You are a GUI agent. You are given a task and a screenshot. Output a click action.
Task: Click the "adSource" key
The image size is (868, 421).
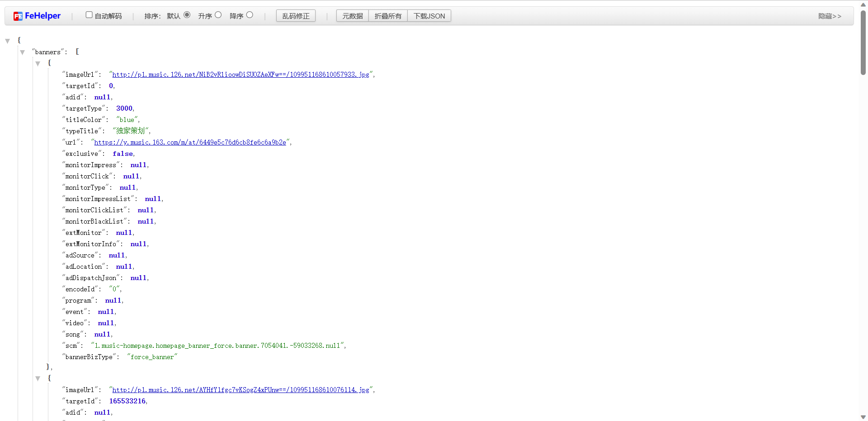click(80, 255)
